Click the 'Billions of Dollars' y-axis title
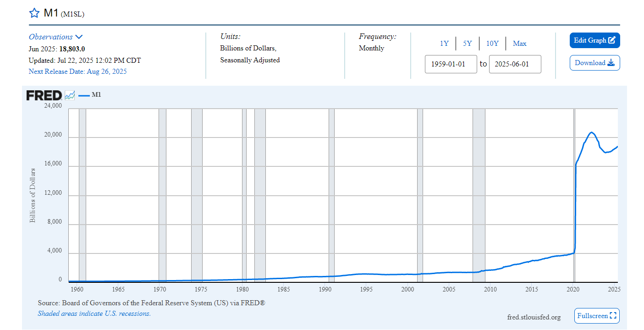644x330 pixels. (x=33, y=196)
